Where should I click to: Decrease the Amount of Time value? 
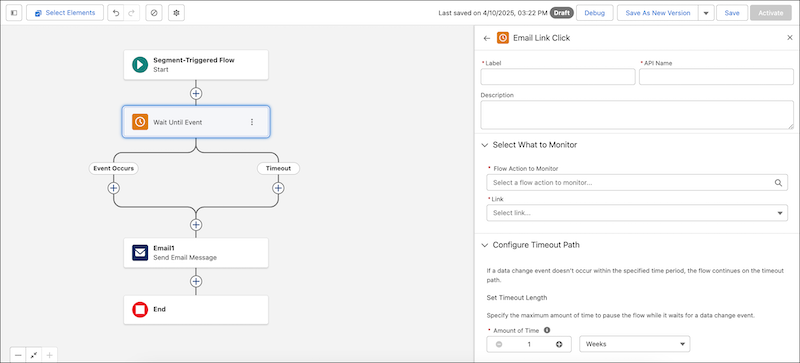(498, 344)
